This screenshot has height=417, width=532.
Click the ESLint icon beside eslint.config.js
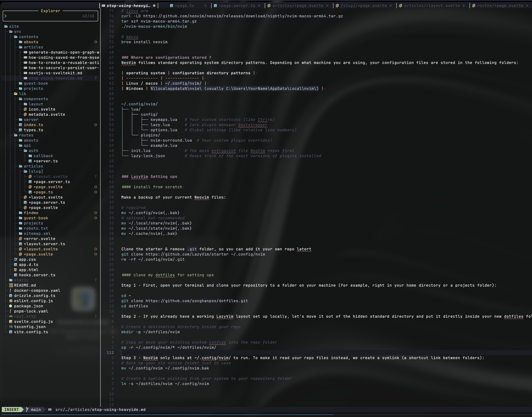coord(11,301)
